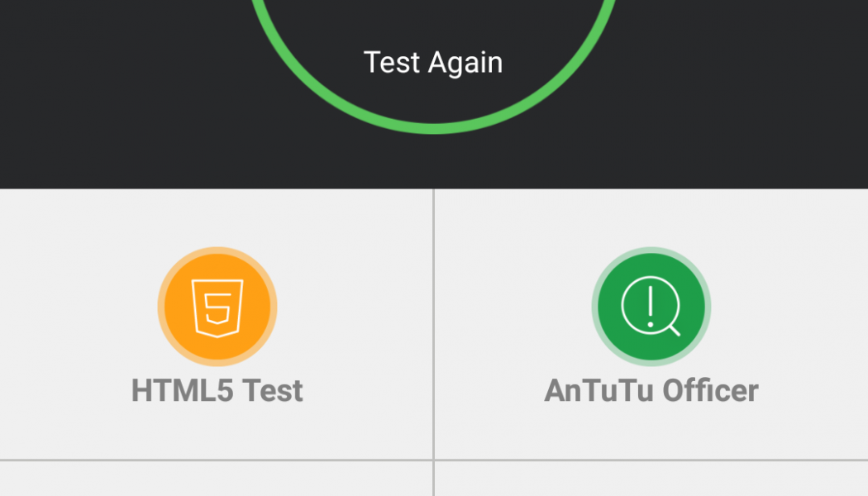Viewport: 868px width, 496px height.
Task: Click the vertical divider between the two tiles
Action: click(x=433, y=324)
